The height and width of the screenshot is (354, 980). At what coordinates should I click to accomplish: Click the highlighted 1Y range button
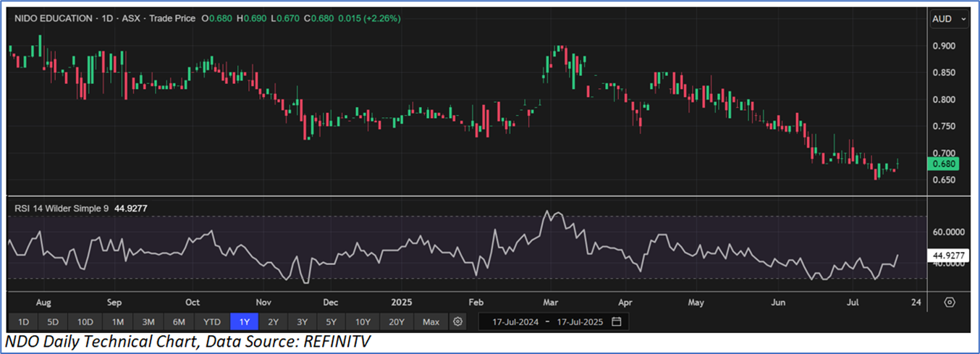(x=244, y=321)
